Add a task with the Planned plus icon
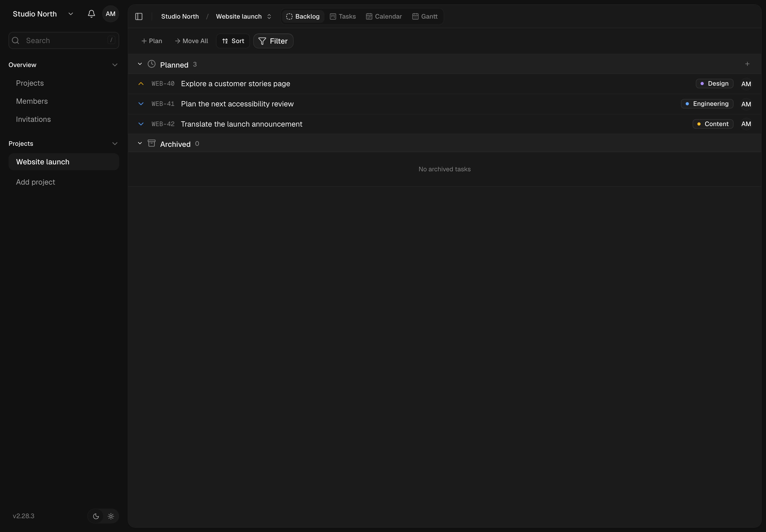The width and height of the screenshot is (766, 532). tap(747, 64)
